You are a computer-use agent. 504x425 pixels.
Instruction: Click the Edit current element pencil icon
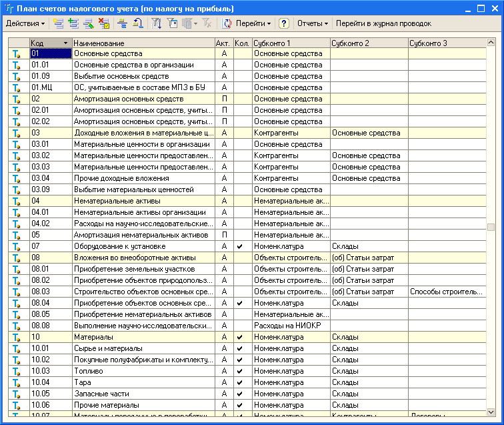point(89,23)
